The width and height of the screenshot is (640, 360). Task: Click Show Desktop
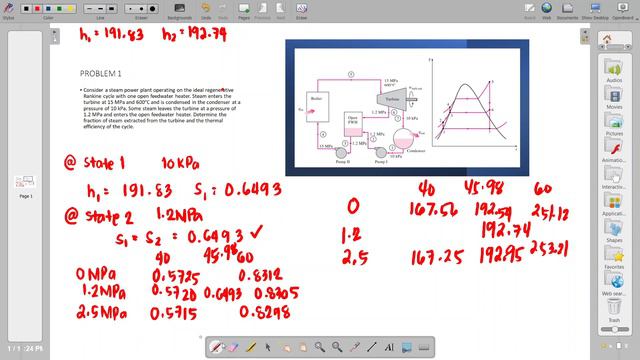tap(595, 11)
